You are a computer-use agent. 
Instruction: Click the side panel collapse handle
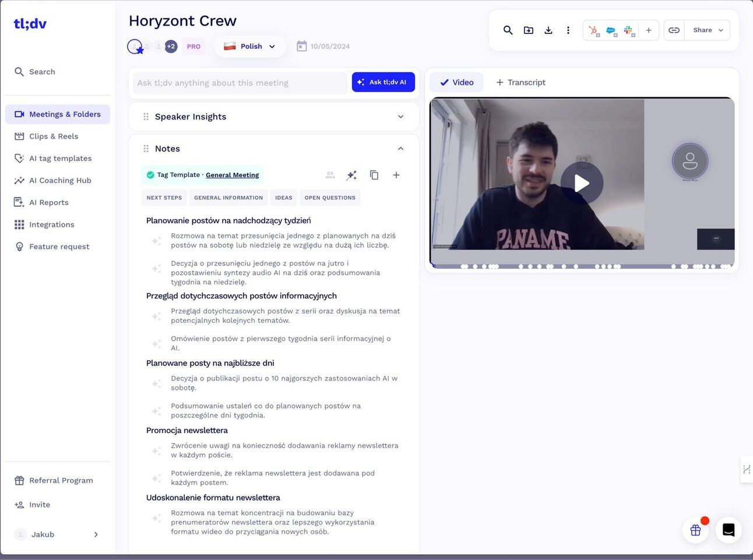coord(747,469)
